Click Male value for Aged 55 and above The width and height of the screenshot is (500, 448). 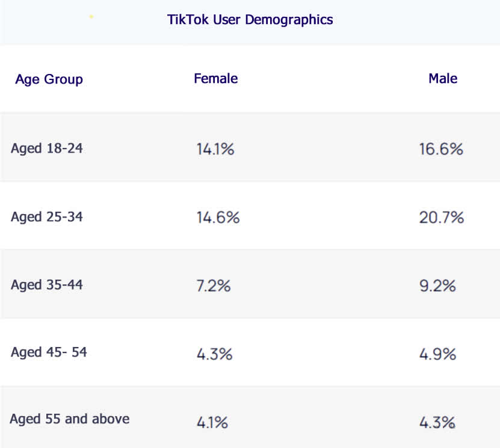(x=437, y=423)
